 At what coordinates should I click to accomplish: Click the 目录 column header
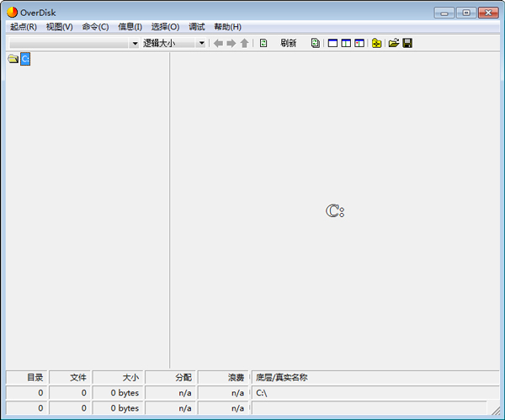click(x=27, y=377)
